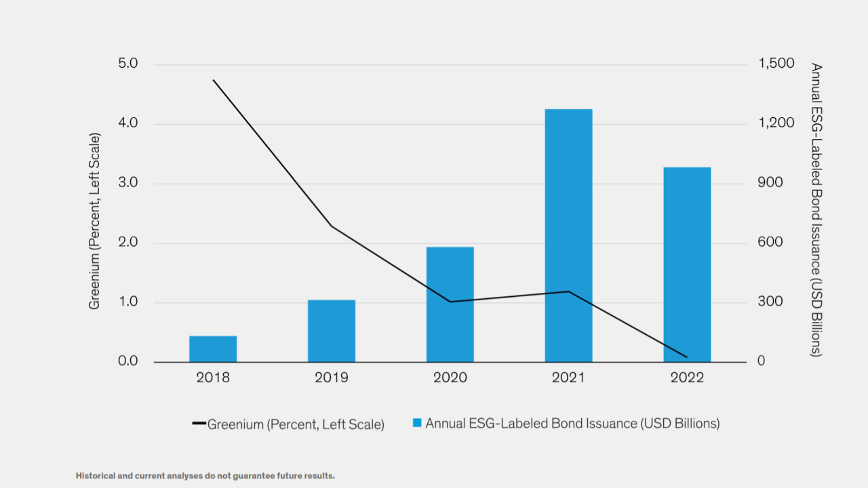Image resolution: width=868 pixels, height=488 pixels.
Task: Click the 2018 blue issuance bar
Action: tap(213, 349)
